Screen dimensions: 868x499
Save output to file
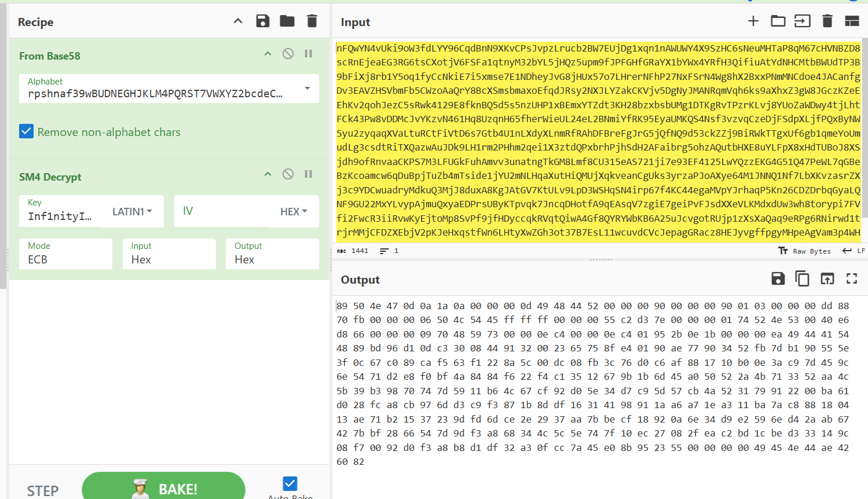(778, 279)
